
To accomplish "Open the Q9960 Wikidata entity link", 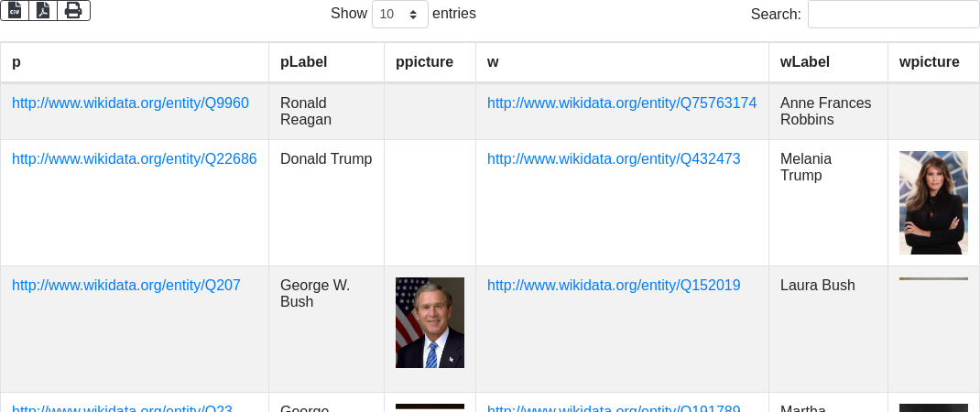I will [x=131, y=103].
